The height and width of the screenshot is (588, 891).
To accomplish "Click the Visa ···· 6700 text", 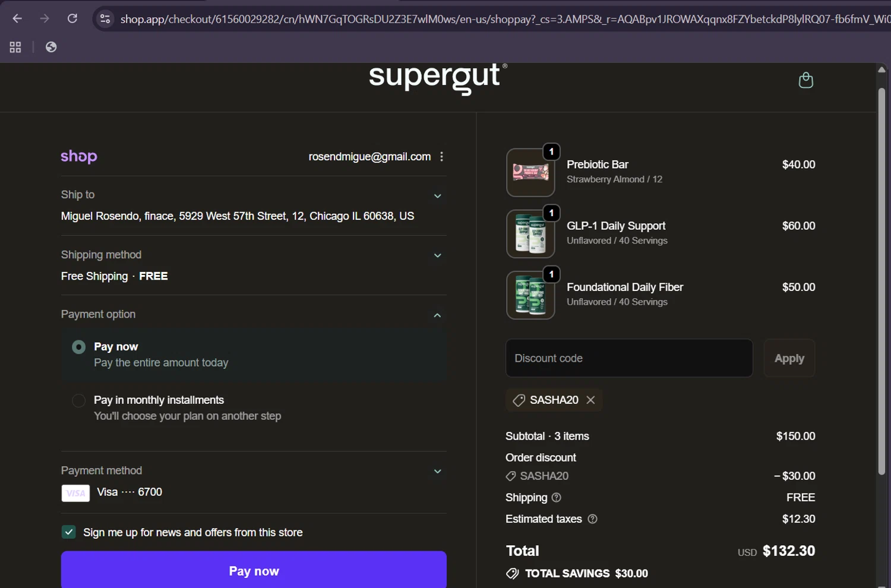I will (129, 492).
